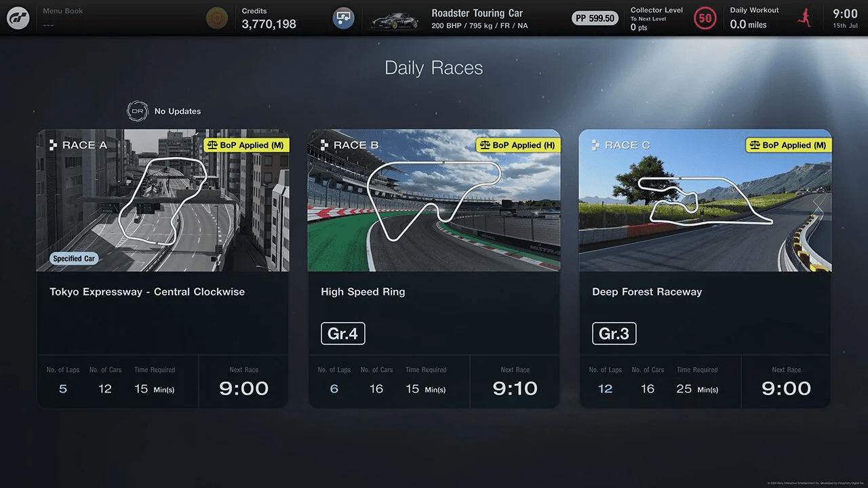This screenshot has height=488, width=868.
Task: Click the RACE C checkered flag label
Action: tap(620, 145)
